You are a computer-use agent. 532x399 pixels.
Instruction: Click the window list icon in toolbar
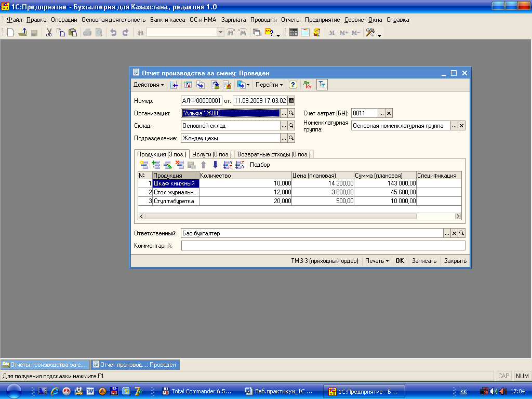click(x=257, y=33)
